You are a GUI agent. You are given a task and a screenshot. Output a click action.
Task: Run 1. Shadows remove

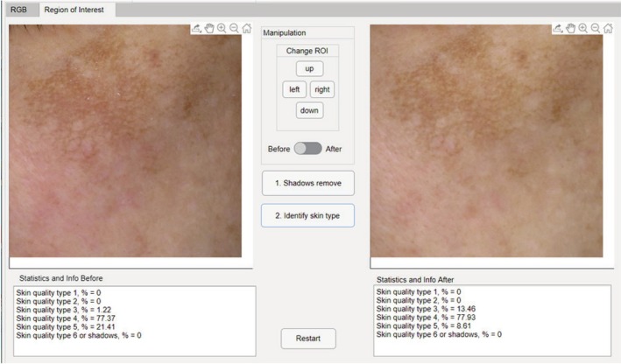tap(308, 183)
